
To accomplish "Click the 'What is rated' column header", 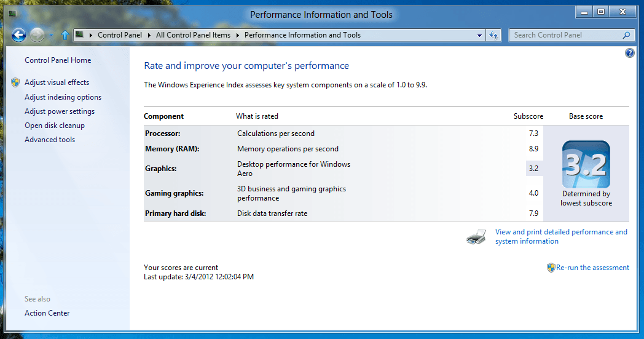I will point(257,116).
